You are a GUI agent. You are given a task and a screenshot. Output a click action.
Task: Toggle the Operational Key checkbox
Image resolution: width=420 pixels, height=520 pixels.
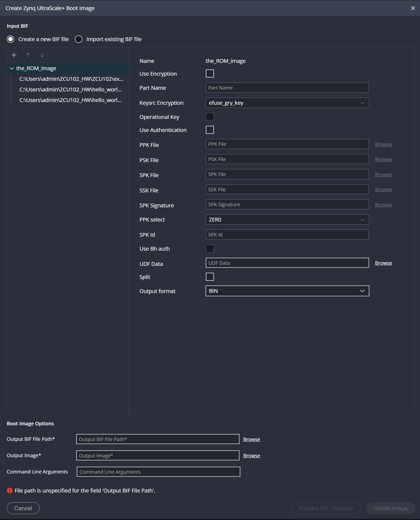pos(210,117)
